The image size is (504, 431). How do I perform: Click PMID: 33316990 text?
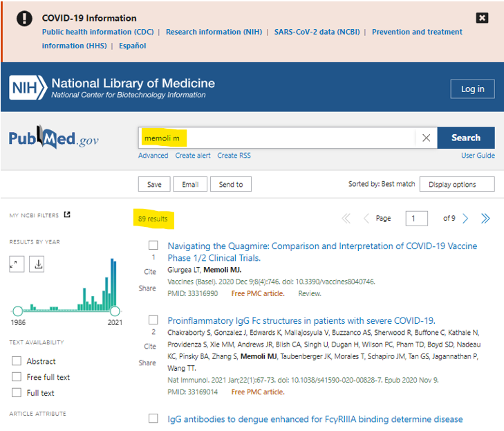[x=192, y=293]
